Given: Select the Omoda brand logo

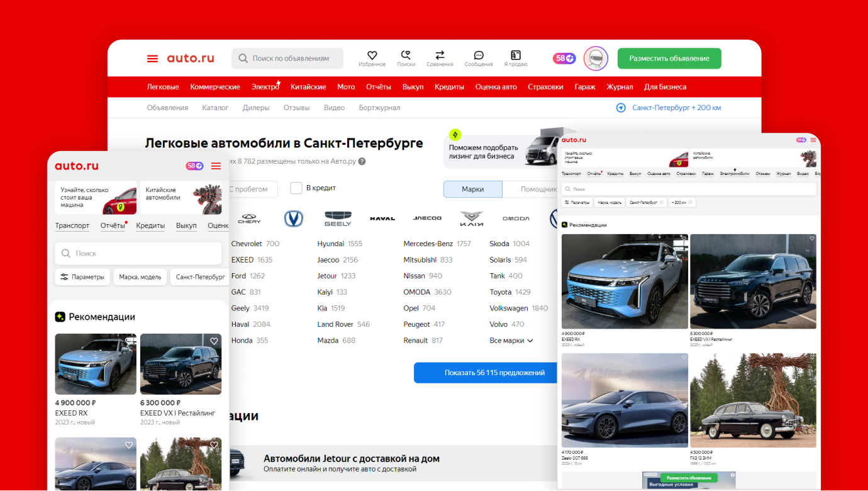Looking at the screenshot, I should (x=516, y=218).
